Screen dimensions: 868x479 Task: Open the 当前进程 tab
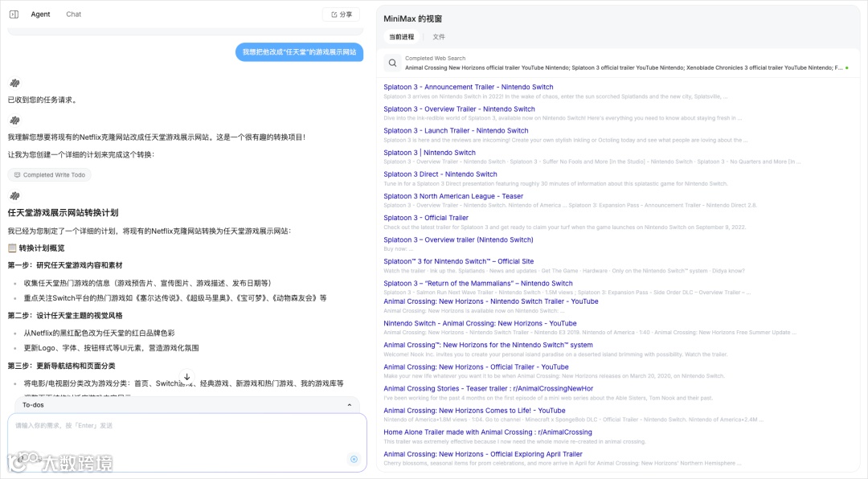(401, 36)
